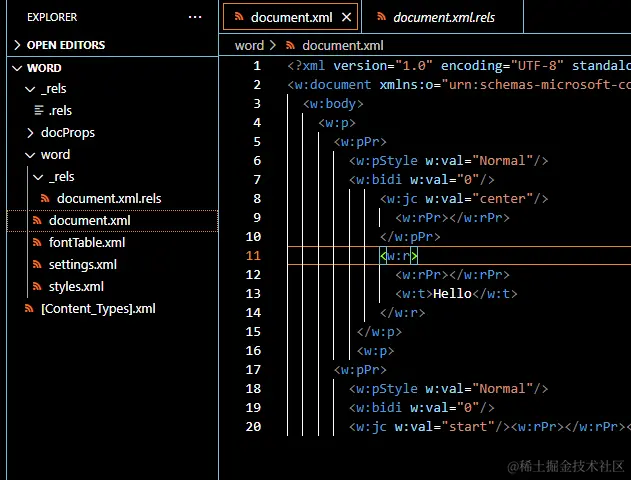631x480 pixels.
Task: Click the XML icon on document.xml tab
Action: point(237,17)
